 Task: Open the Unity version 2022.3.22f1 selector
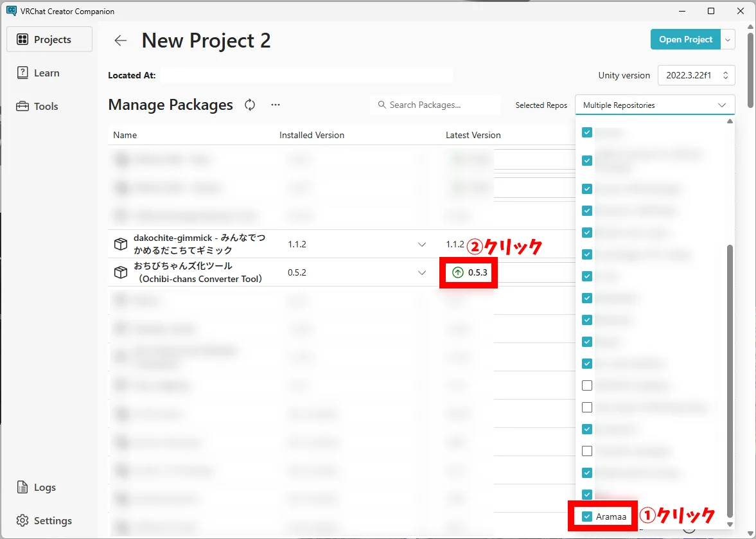coord(696,75)
